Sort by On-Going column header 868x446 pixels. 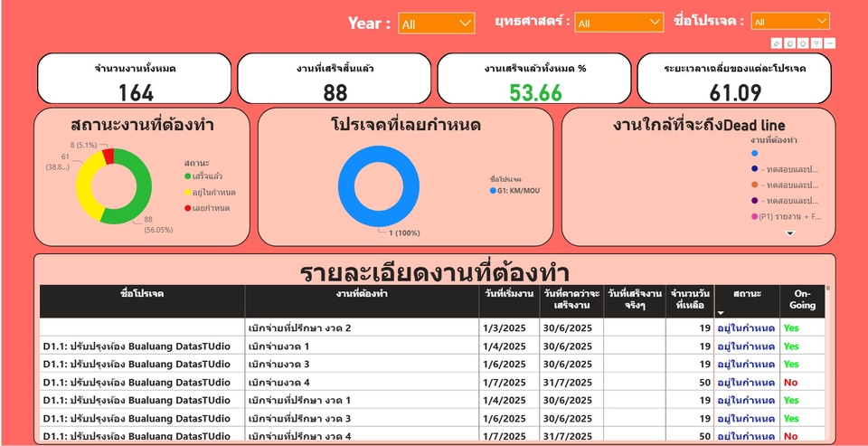802,299
